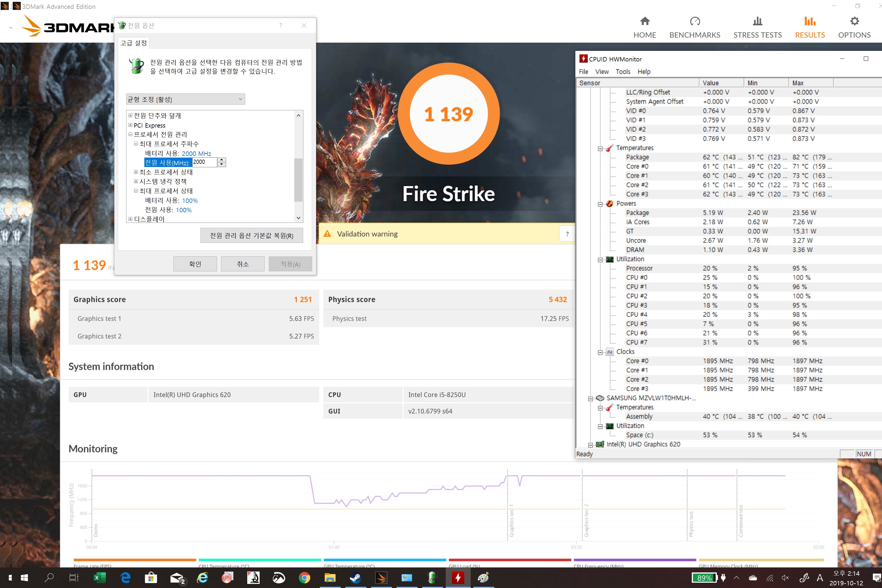
Task: Launch Google Chrome from the taskbar
Action: pos(304,578)
